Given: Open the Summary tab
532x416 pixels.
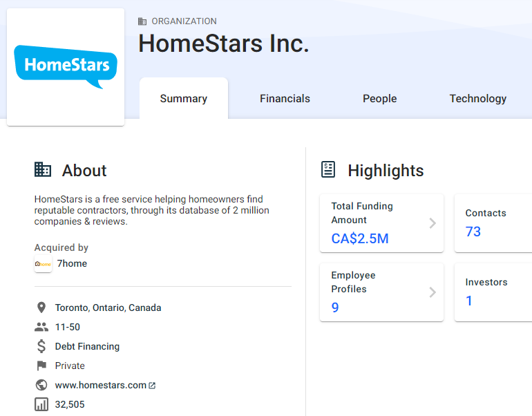Looking at the screenshot, I should coord(183,99).
